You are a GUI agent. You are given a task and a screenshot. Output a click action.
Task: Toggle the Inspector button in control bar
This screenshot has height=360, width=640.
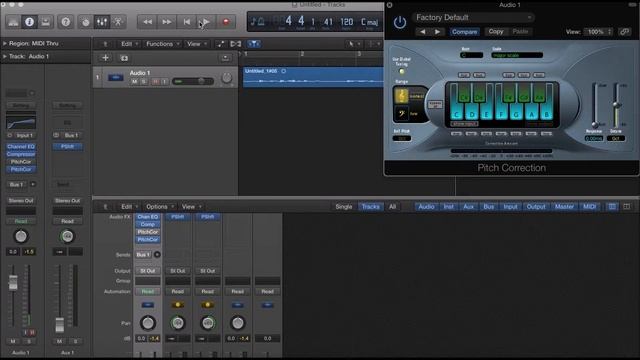click(x=29, y=22)
